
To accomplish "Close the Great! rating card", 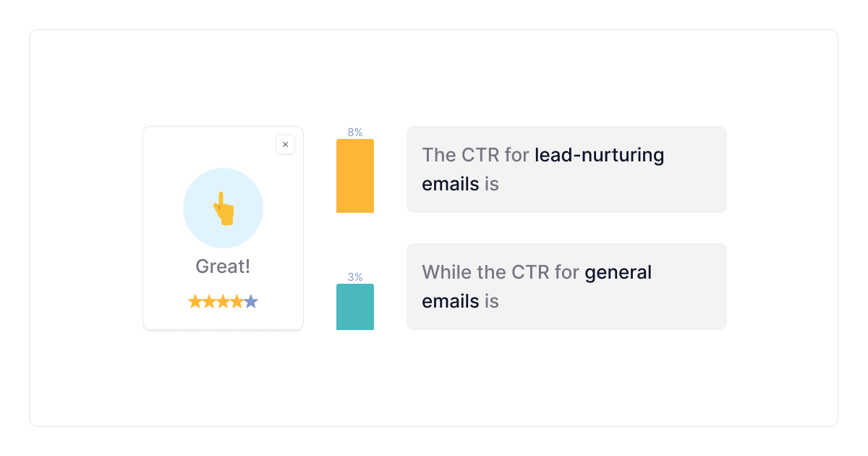I will coord(285,145).
